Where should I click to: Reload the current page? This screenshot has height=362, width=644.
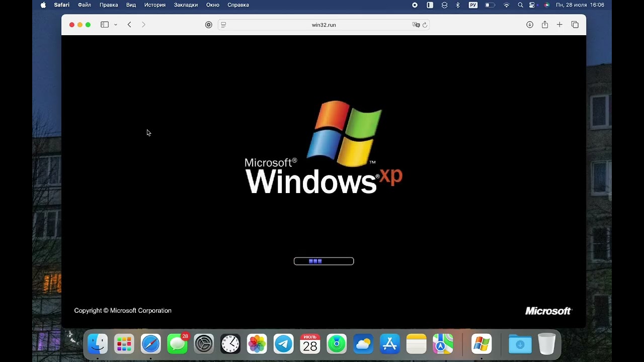coord(425,25)
